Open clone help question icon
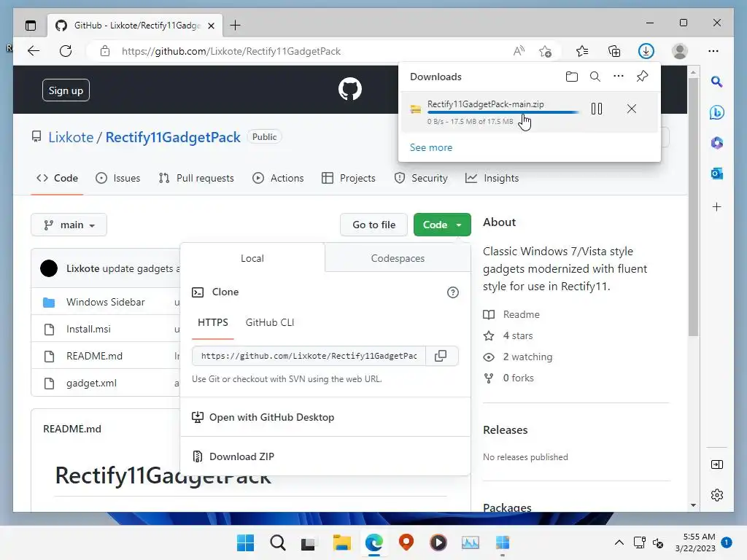Image resolution: width=747 pixels, height=560 pixels. coord(452,292)
